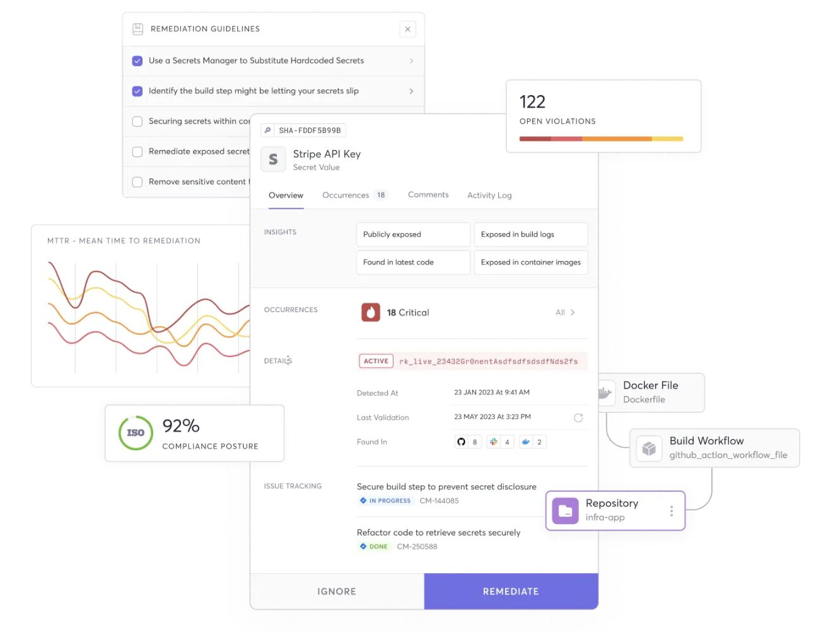840x633 pixels.
Task: Check 'Remediate exposed secret' guideline checkbox
Action: (137, 152)
